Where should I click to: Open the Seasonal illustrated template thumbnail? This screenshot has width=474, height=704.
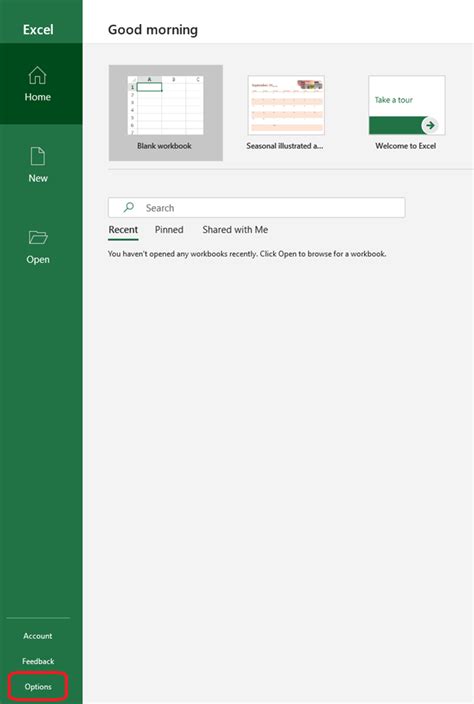[x=286, y=106]
